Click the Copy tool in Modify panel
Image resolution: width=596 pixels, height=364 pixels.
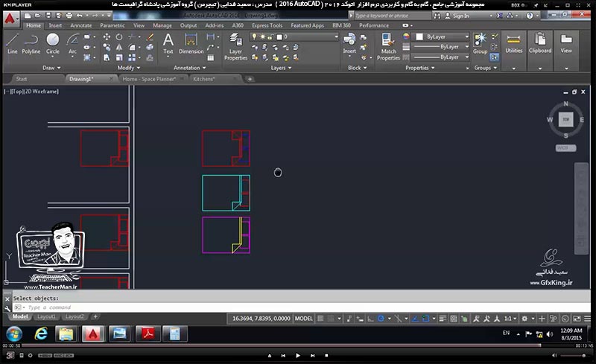(x=107, y=47)
